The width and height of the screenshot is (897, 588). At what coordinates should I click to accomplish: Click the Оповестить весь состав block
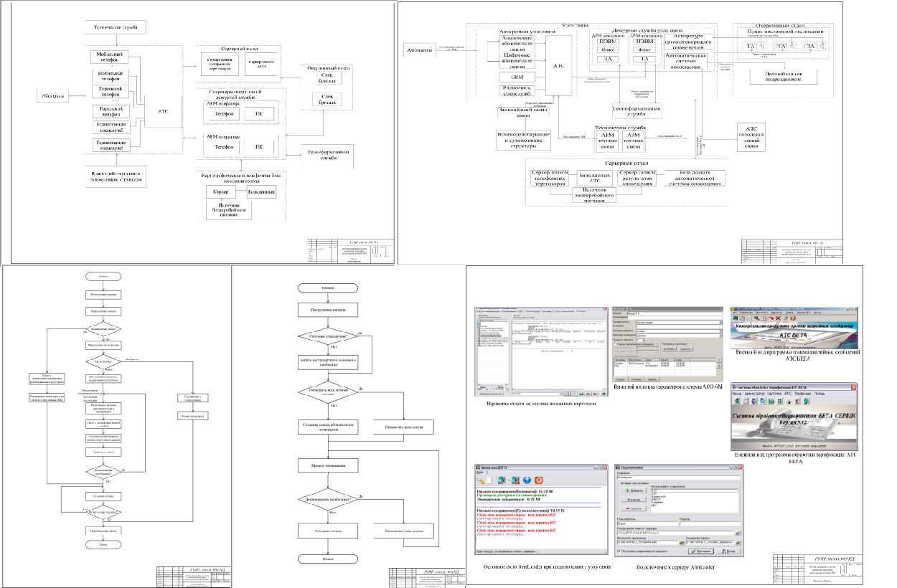405,427
